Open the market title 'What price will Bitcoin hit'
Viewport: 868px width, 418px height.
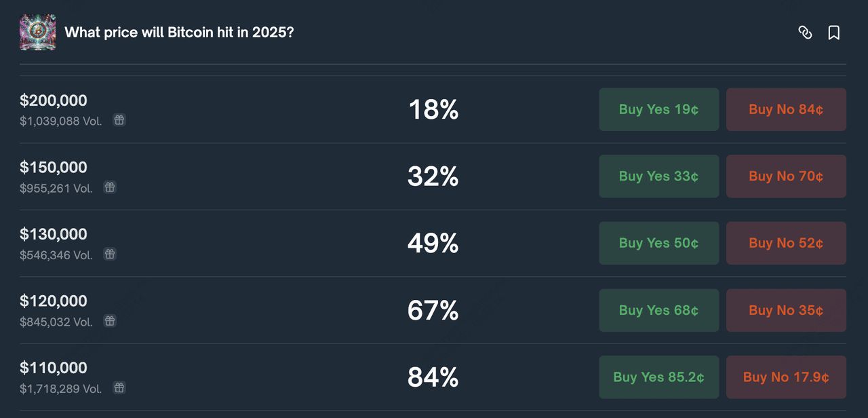179,33
